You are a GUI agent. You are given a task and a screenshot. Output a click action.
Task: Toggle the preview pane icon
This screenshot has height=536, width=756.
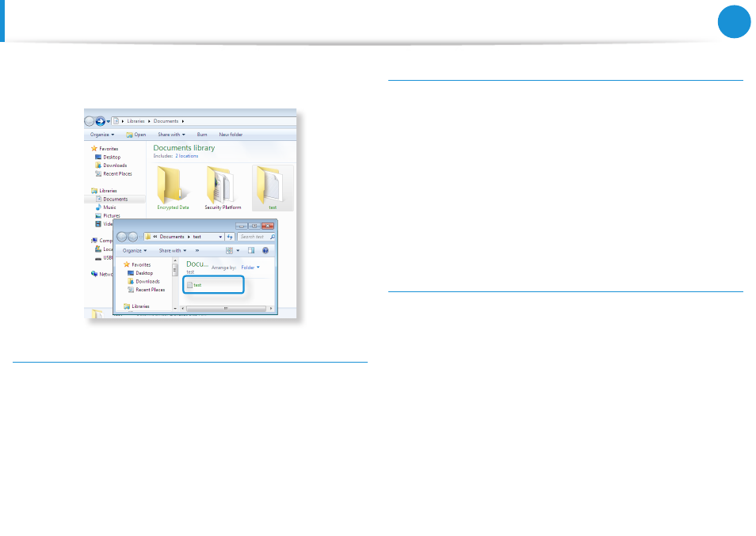(251, 251)
